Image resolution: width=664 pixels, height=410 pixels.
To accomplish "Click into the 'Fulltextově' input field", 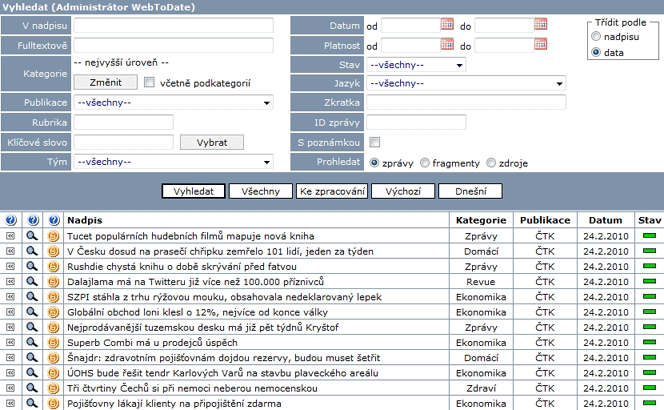I will (x=173, y=45).
